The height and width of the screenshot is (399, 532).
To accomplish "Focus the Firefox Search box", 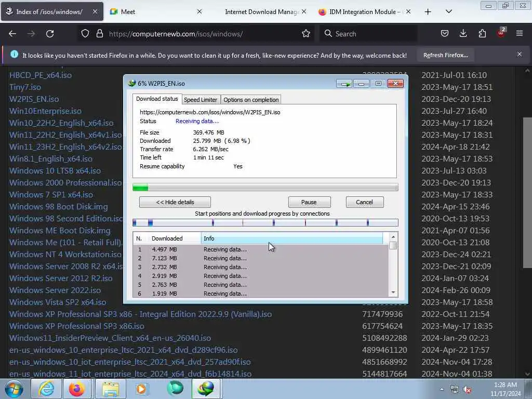I will point(368,34).
